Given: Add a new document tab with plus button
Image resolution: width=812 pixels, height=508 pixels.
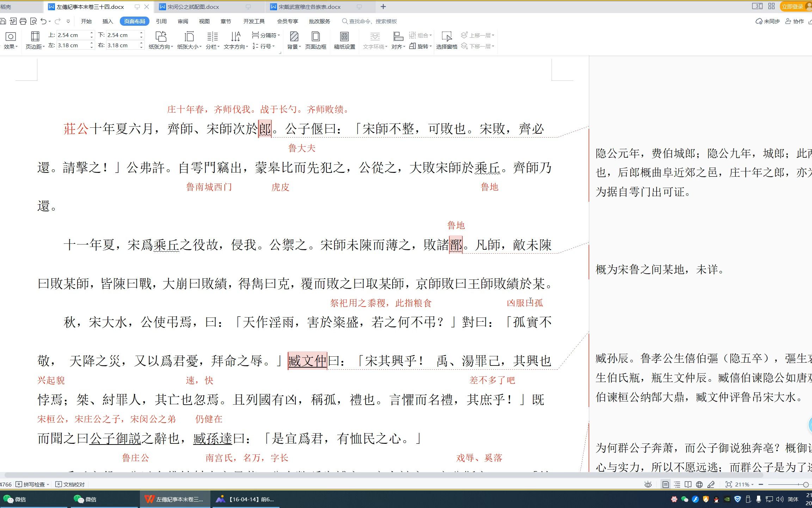Looking at the screenshot, I should pyautogui.click(x=383, y=6).
